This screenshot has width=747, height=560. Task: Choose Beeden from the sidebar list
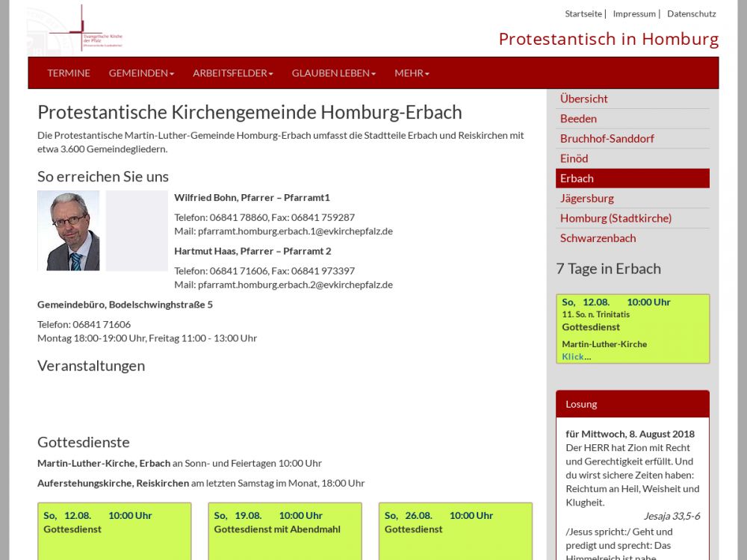click(578, 119)
